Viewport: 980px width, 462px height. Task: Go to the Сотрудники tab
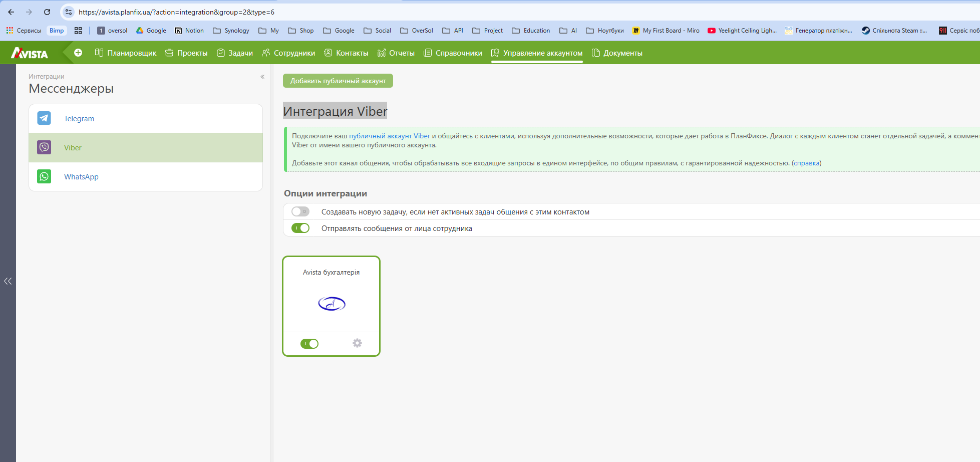pyautogui.click(x=288, y=53)
